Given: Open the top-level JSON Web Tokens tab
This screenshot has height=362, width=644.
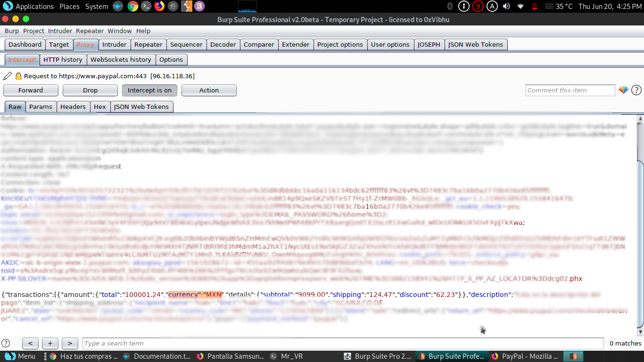Looking at the screenshot, I should [476, 44].
